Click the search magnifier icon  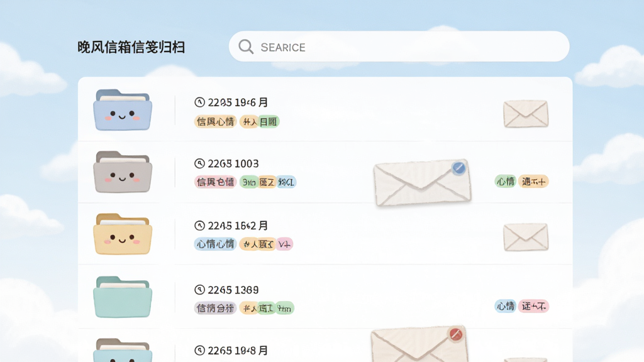tap(246, 47)
